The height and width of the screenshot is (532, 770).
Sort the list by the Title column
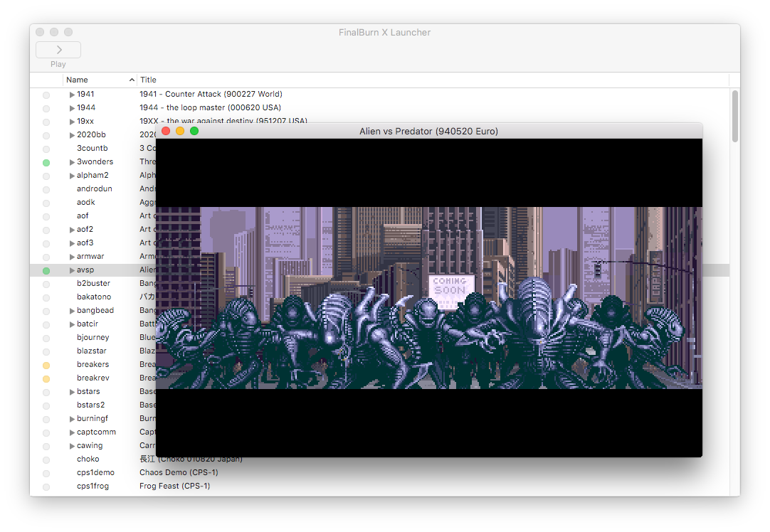tap(148, 80)
